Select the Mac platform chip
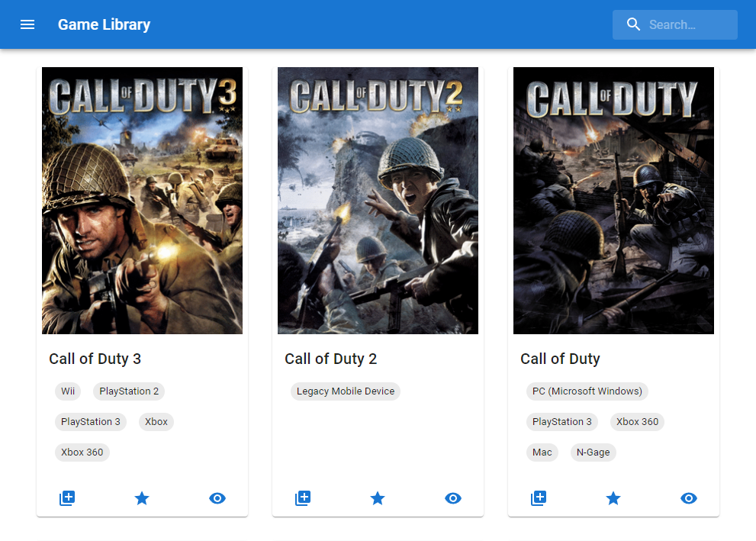The height and width of the screenshot is (541, 756). tap(542, 452)
